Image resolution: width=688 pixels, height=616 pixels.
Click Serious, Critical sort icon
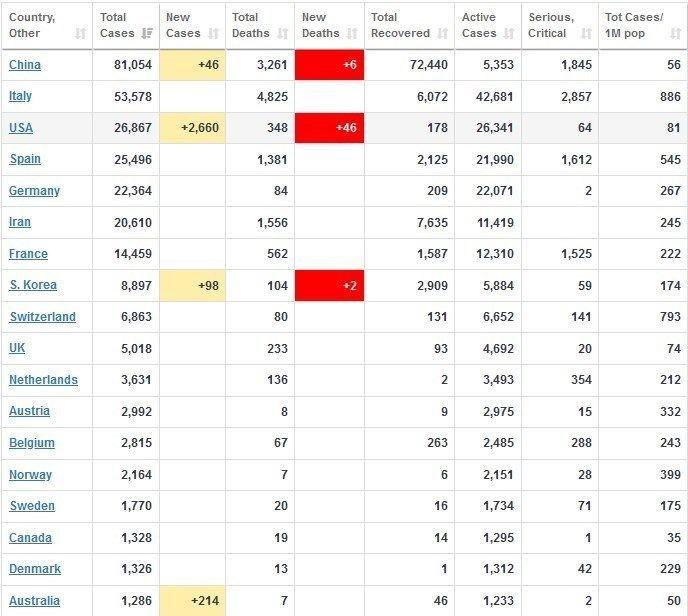pyautogui.click(x=586, y=33)
